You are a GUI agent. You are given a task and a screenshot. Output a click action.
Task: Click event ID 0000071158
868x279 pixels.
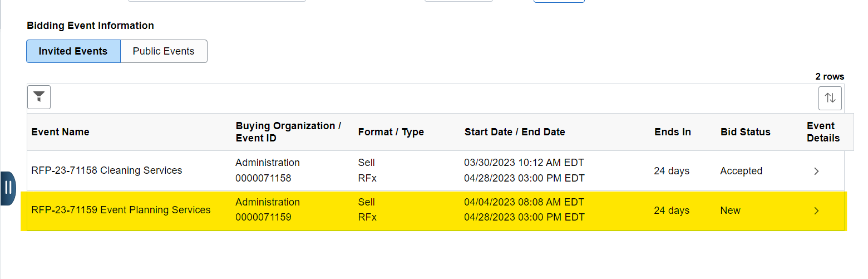[x=263, y=178]
